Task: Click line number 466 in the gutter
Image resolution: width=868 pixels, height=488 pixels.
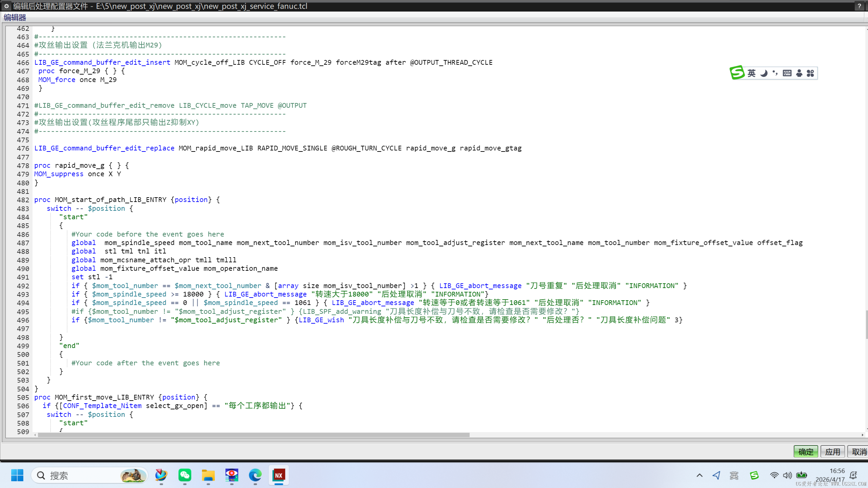Action: pyautogui.click(x=23, y=63)
